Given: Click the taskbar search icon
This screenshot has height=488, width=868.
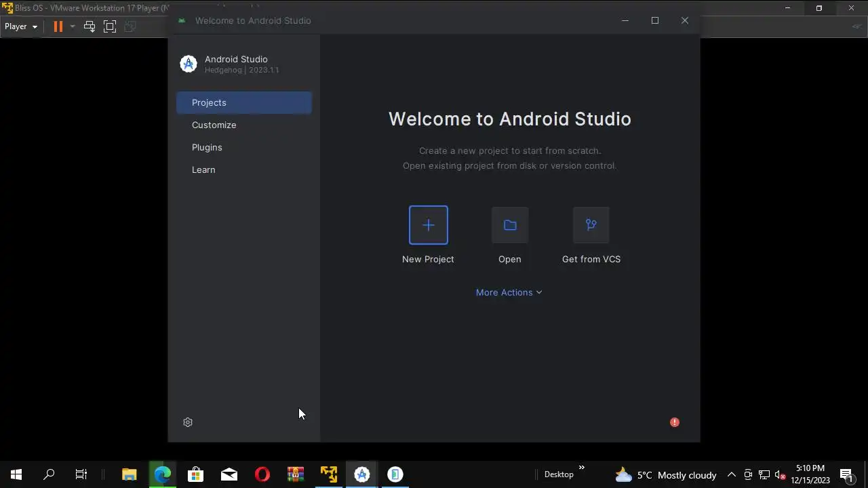Looking at the screenshot, I should 49,474.
